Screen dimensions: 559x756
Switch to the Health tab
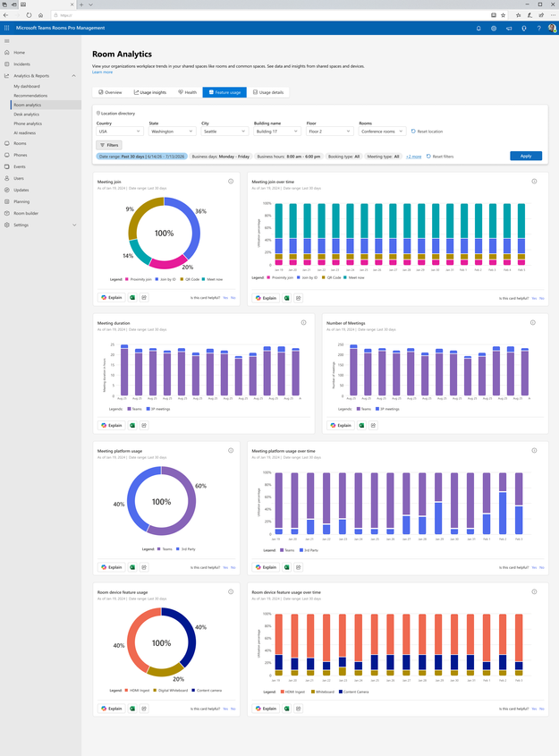(x=188, y=92)
